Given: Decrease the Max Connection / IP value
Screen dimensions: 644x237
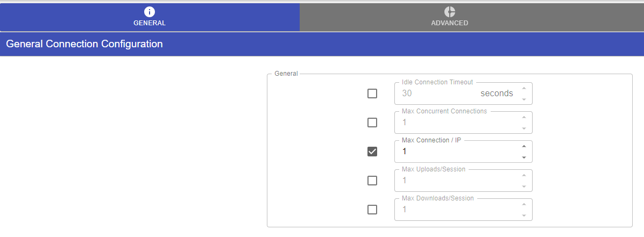Looking at the screenshot, I should coord(523,157).
